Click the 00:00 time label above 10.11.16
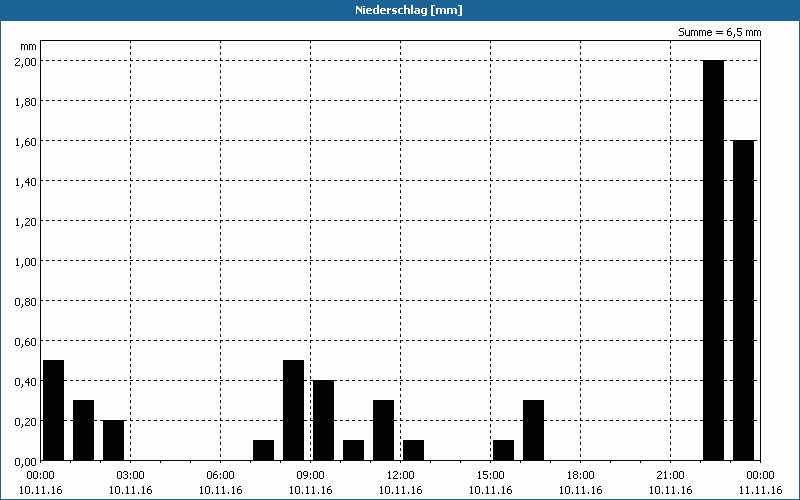The width and height of the screenshot is (800, 500). pos(40,476)
